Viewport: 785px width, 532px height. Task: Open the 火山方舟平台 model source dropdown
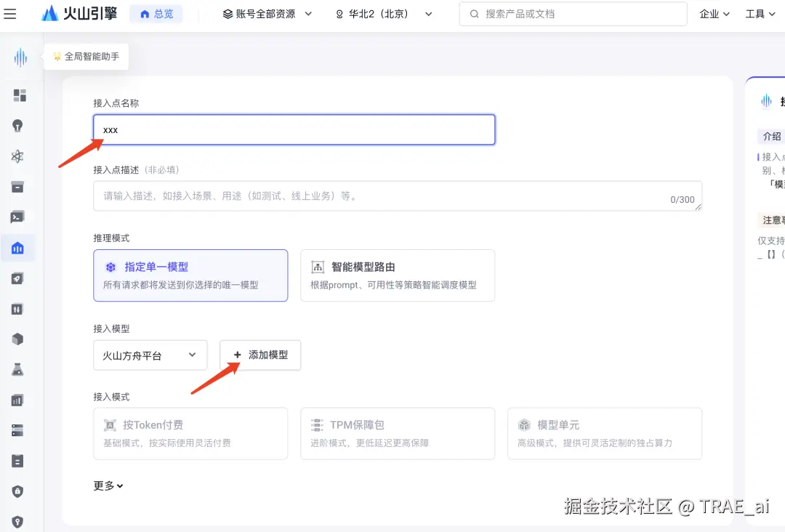coord(150,355)
